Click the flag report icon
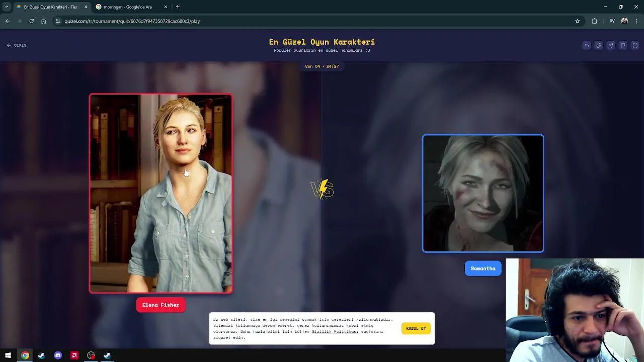644x362 pixels. 623,45
